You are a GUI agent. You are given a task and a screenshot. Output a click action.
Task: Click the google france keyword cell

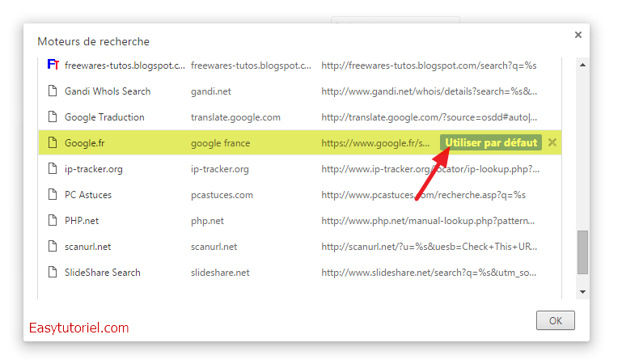point(220,143)
